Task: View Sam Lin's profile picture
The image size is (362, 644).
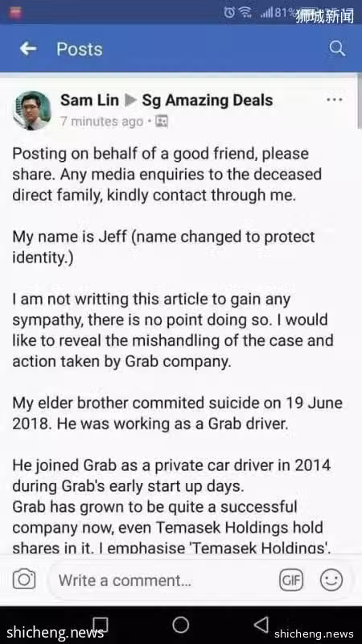Action: (x=32, y=110)
